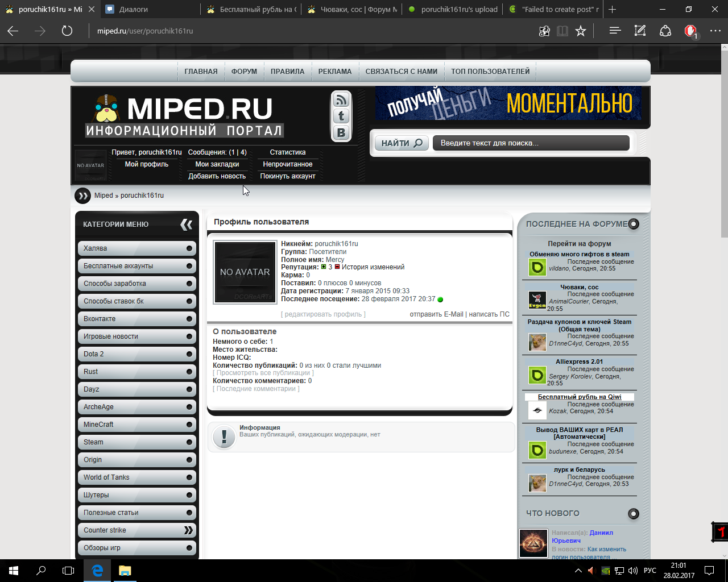Collapse the Категории меню panel arrows

tap(187, 225)
